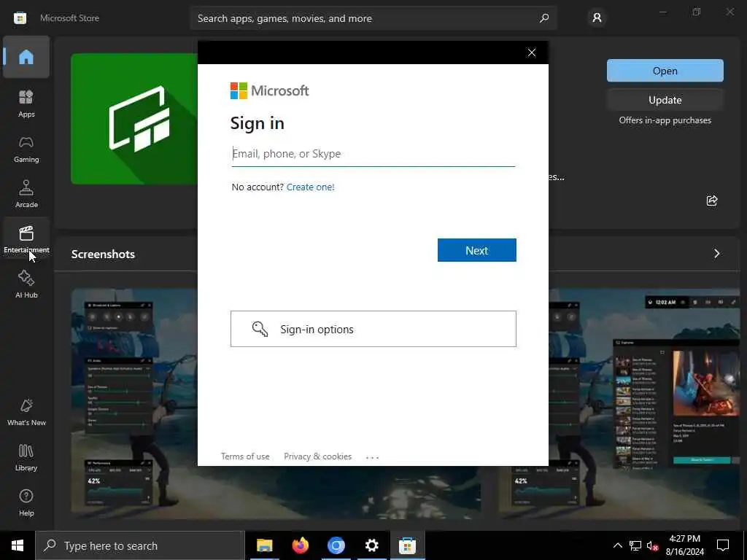Open Settings gear from taskbar

click(x=371, y=545)
